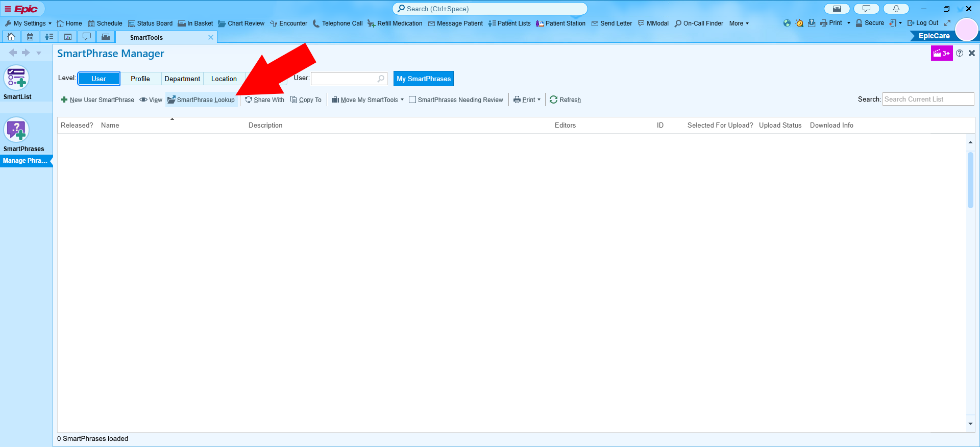
Task: Click the alarm clock icon in the toolbar
Action: (799, 23)
